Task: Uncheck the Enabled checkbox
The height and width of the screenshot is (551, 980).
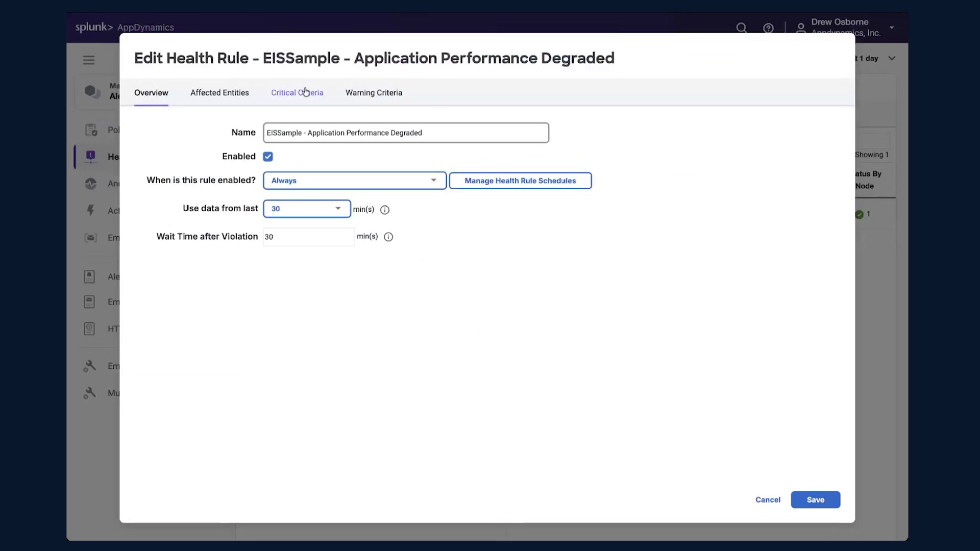Action: click(268, 157)
